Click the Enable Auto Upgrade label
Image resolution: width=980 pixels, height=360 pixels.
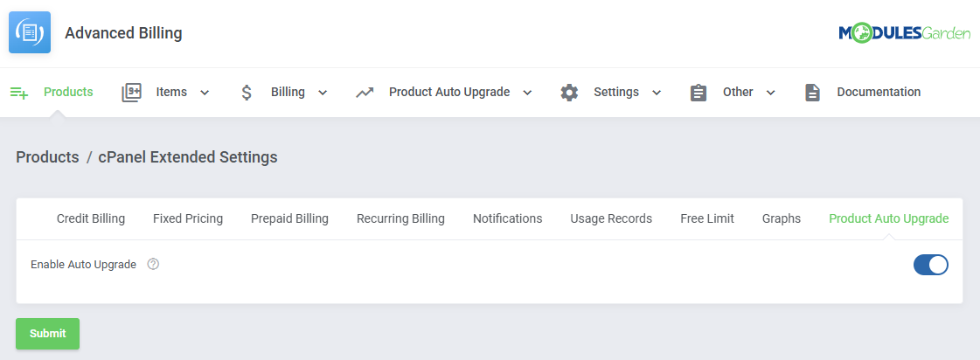click(83, 265)
